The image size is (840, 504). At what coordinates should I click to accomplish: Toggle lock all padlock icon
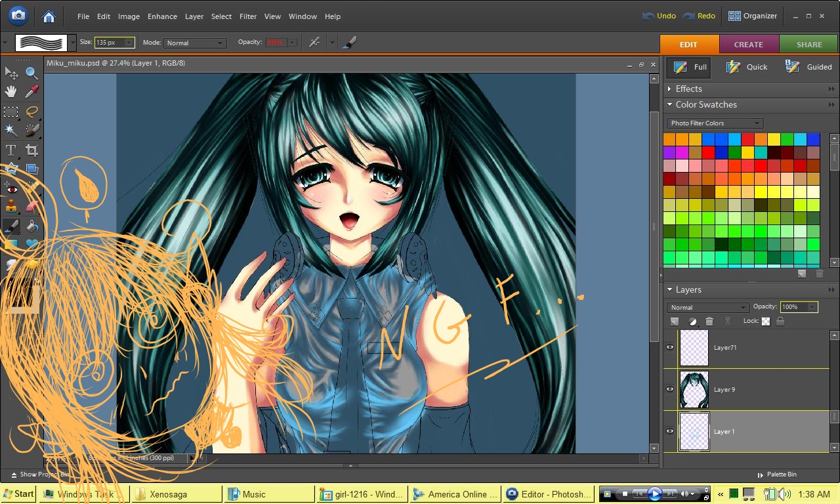point(780,322)
